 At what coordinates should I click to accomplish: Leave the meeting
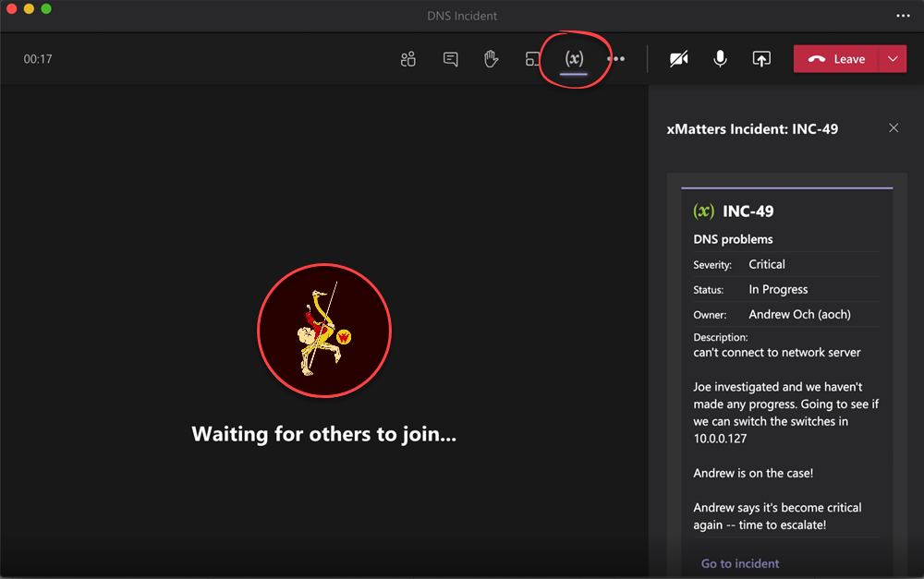point(836,59)
